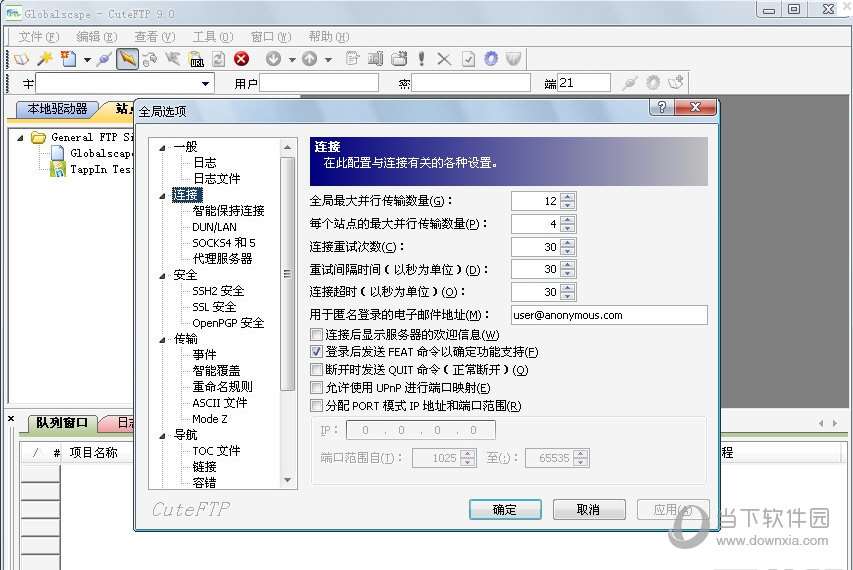This screenshot has width=853, height=570.
Task: Open the 查看(V) menu
Action: tap(154, 36)
